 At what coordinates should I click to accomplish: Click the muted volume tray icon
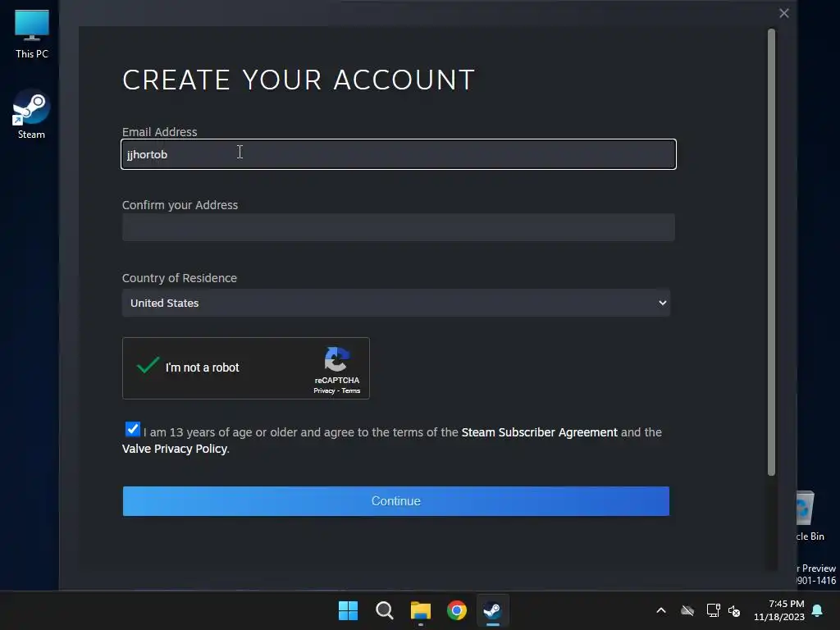[734, 610]
